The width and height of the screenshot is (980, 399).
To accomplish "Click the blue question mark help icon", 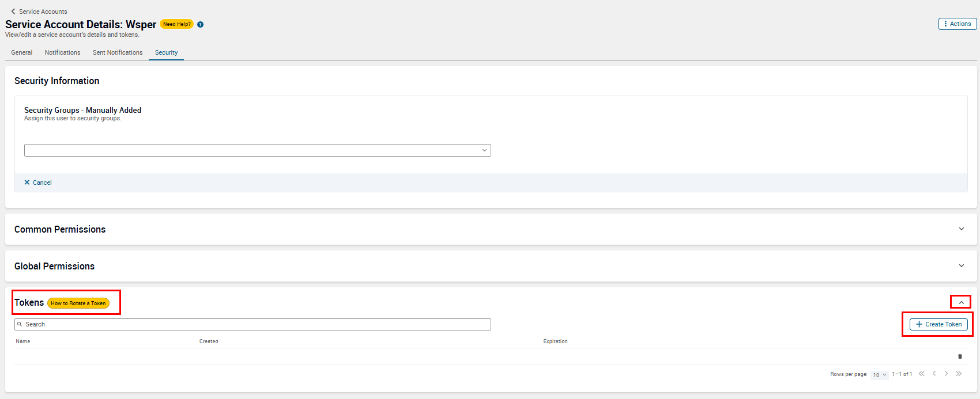I will 200,24.
